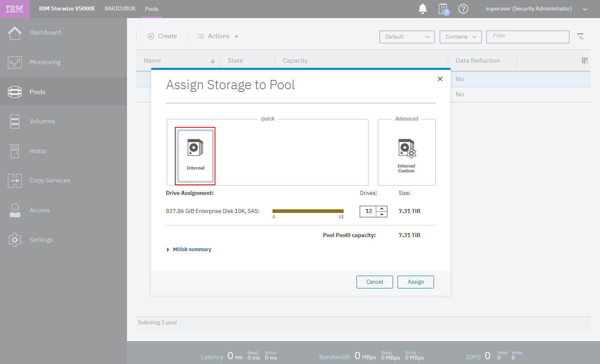Click the help question mark icon
This screenshot has width=600, height=364.
[463, 9]
